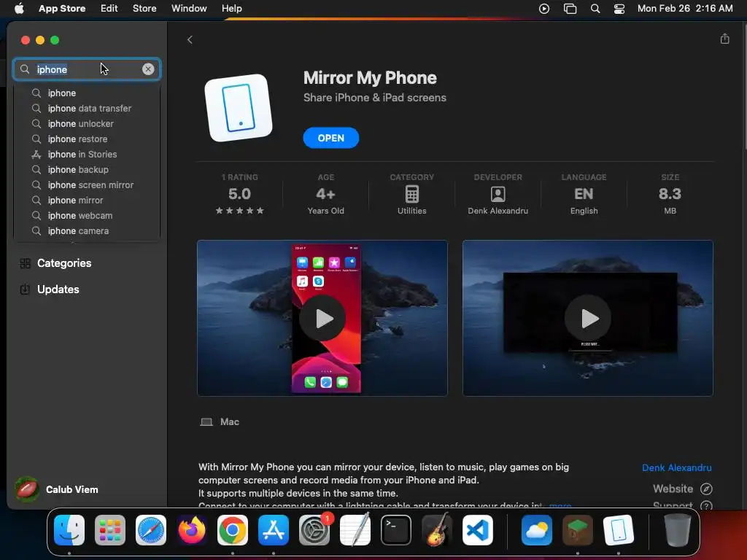The image size is (747, 560).
Task: Open the Window menu
Action: 189,9
